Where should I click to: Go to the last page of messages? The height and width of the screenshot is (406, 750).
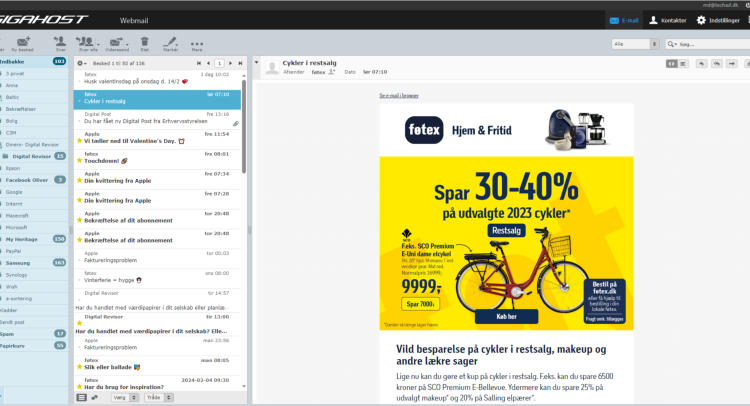click(x=240, y=63)
